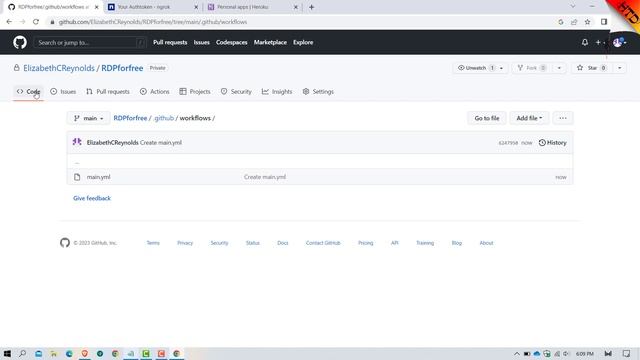Open the Privacy footer link

[185, 243]
